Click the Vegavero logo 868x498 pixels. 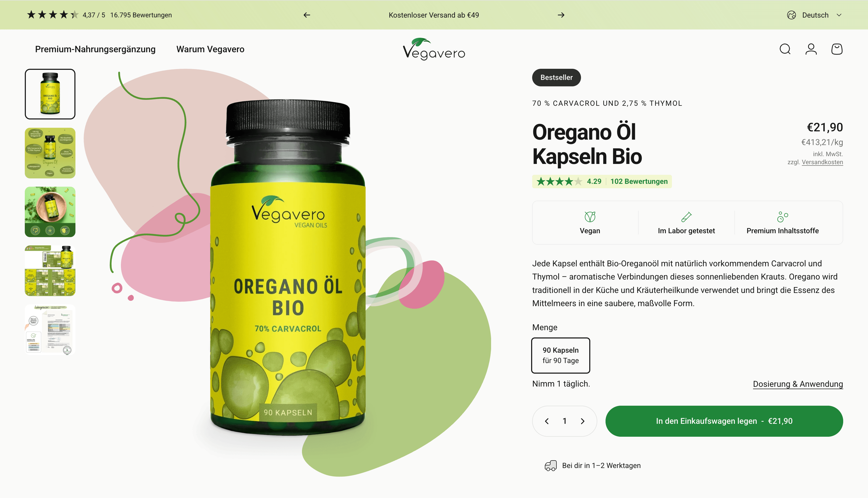point(434,49)
